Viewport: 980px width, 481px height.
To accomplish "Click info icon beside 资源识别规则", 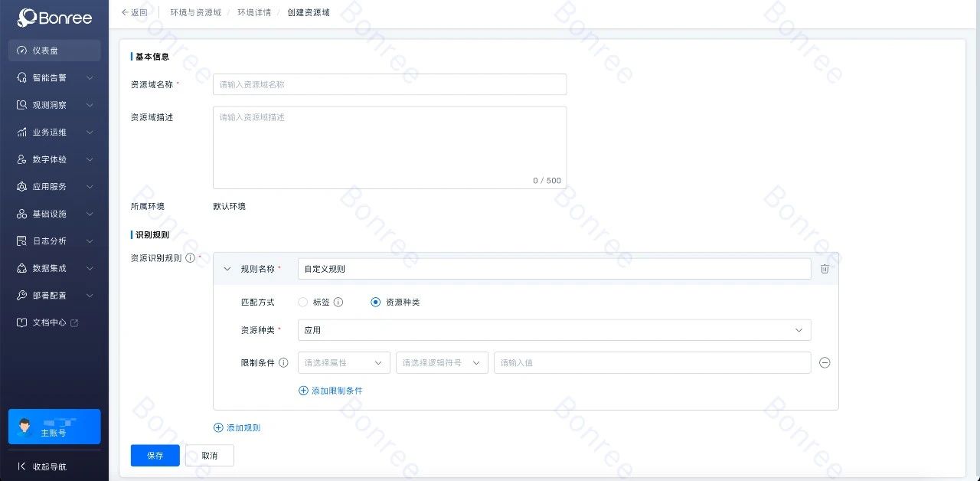I will point(190,258).
